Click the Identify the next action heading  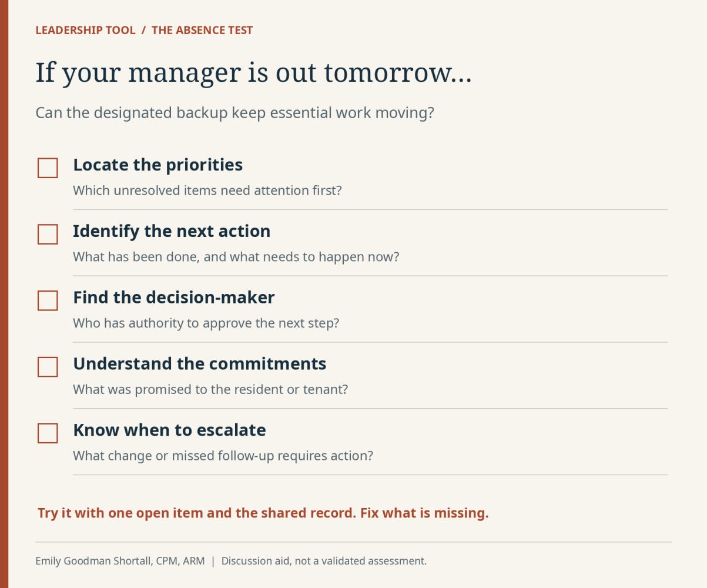(x=172, y=231)
